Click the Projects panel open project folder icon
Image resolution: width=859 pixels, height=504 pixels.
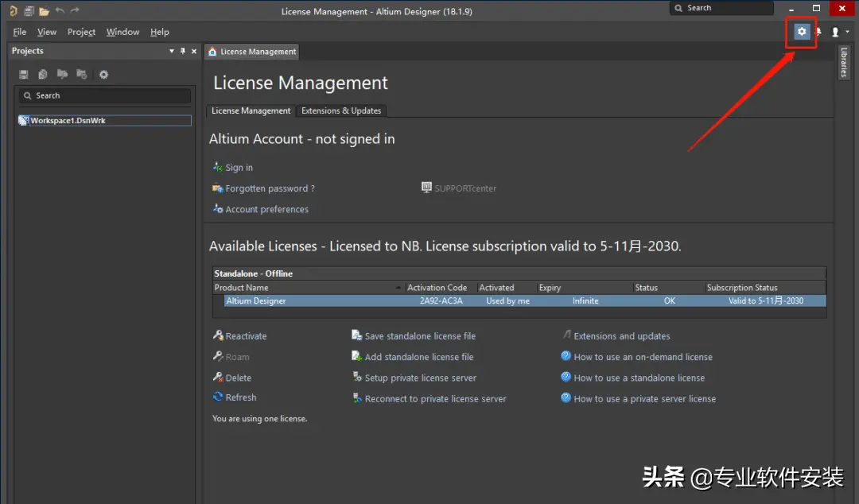pos(63,74)
